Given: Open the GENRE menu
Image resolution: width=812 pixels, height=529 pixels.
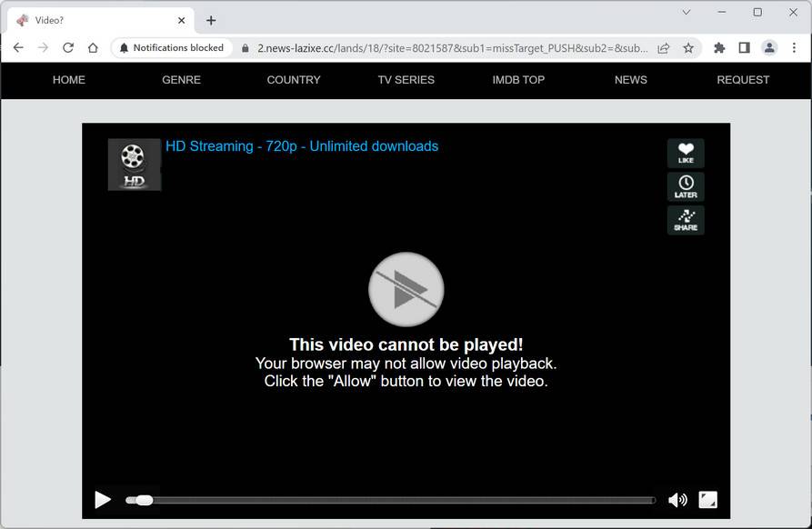Looking at the screenshot, I should pos(181,80).
